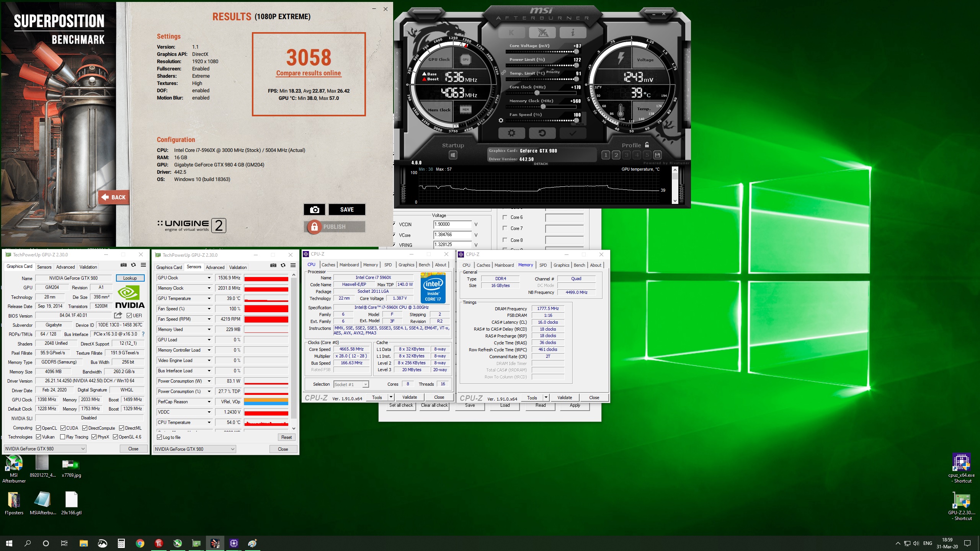Switch to Validation tab in GPU-Z Sensors window
980x551 pixels.
tap(238, 267)
